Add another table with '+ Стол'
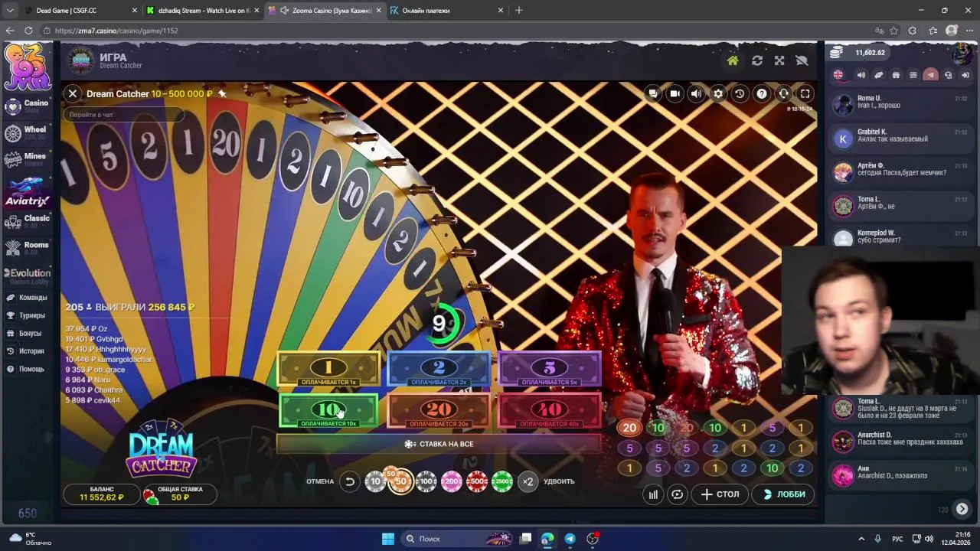The width and height of the screenshot is (980, 551). tap(720, 494)
